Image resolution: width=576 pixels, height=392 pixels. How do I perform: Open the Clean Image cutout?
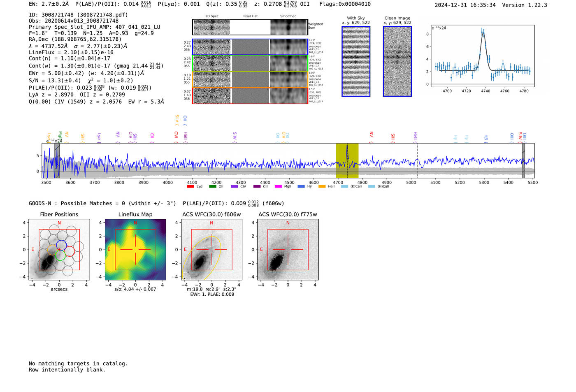(397, 61)
